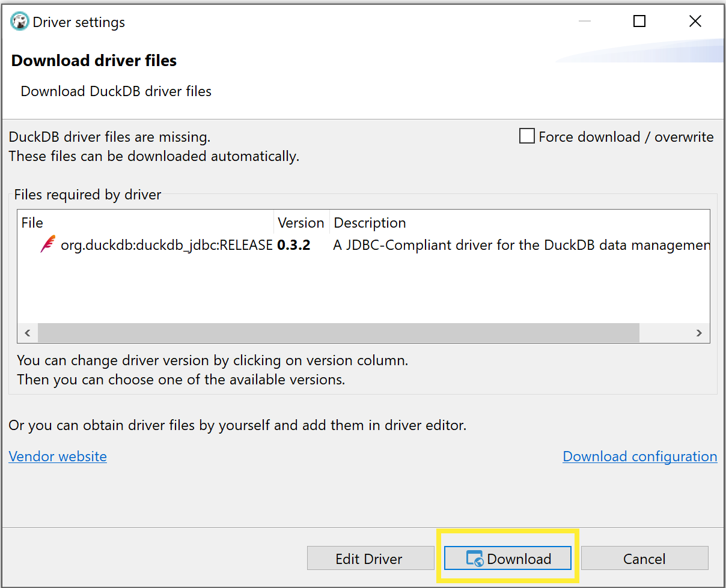726x588 pixels.
Task: Click the globe icon inside Download button
Action: 477,559
